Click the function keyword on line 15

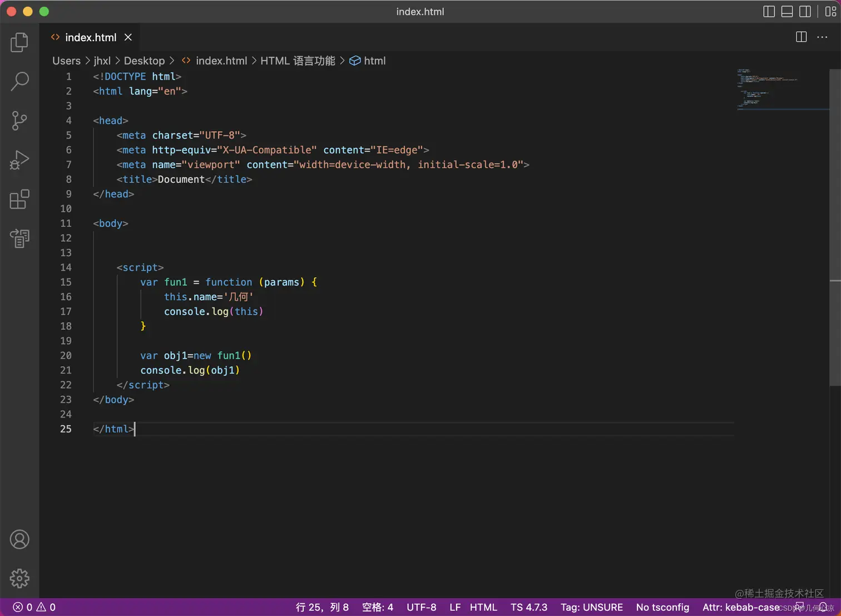tap(229, 282)
